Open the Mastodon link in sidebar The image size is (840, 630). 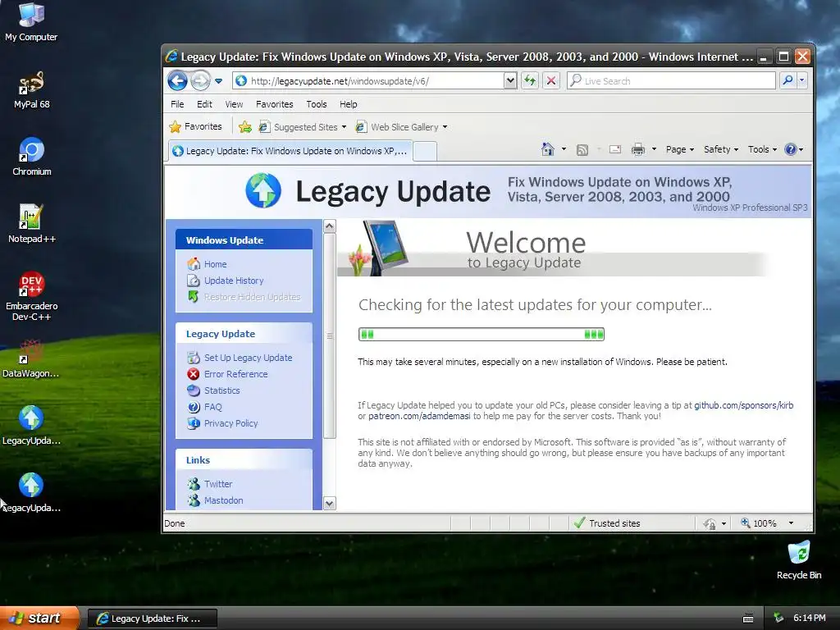tap(223, 500)
